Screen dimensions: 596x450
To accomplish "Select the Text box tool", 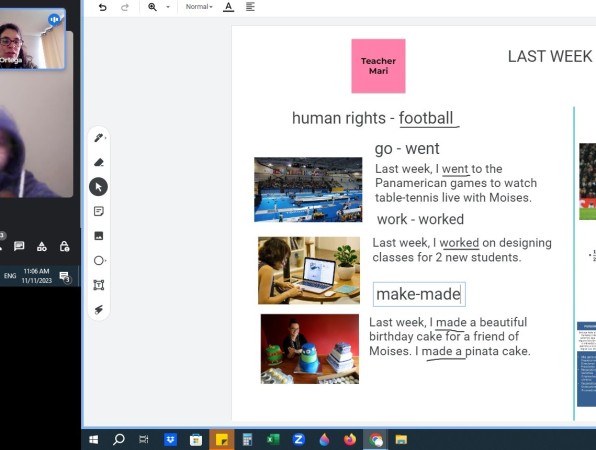I will point(99,285).
